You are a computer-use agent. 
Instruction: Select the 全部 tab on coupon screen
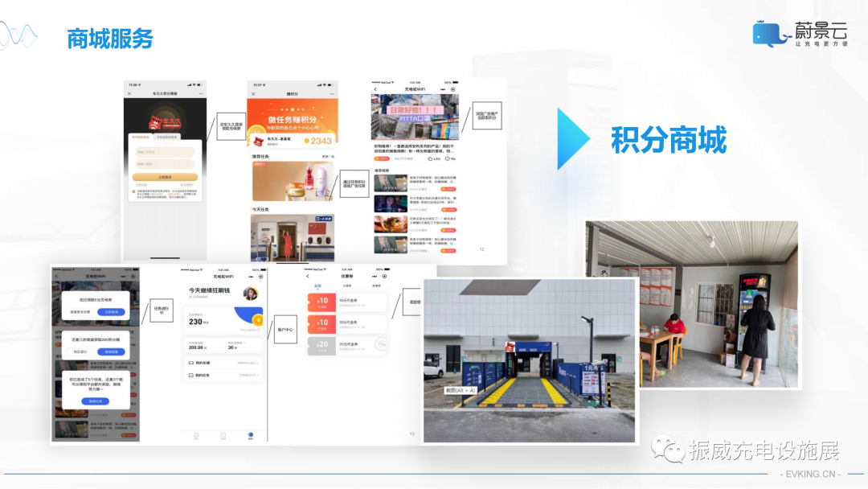(317, 286)
